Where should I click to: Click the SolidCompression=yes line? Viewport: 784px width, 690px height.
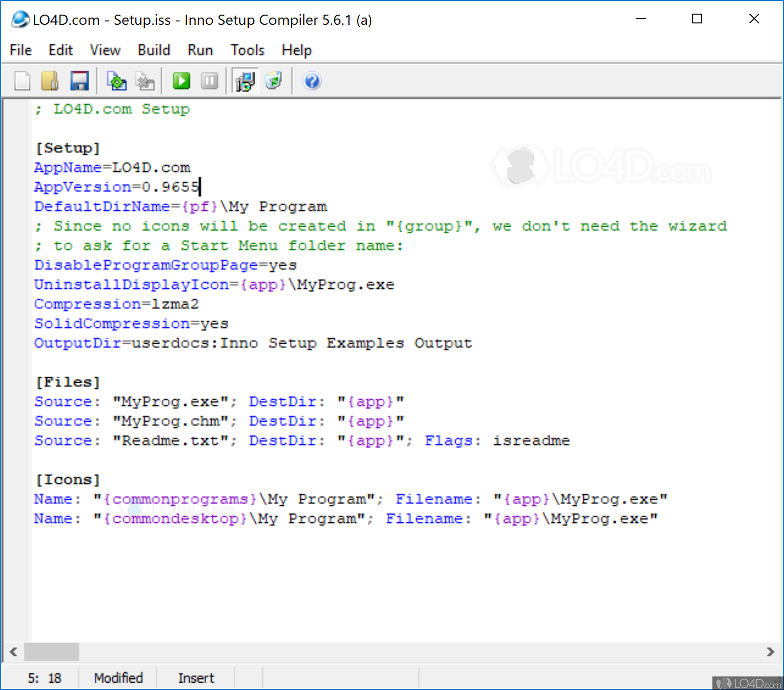(131, 324)
